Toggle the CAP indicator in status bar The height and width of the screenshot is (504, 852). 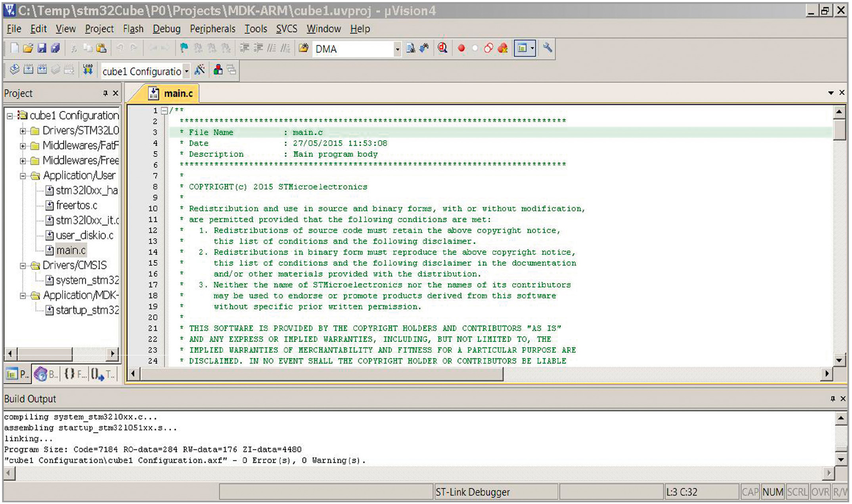(750, 492)
